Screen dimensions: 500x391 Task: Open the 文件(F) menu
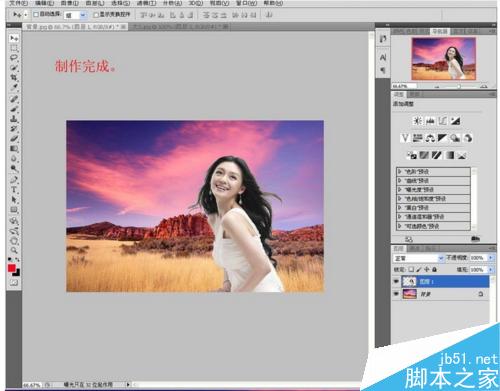[18, 3]
